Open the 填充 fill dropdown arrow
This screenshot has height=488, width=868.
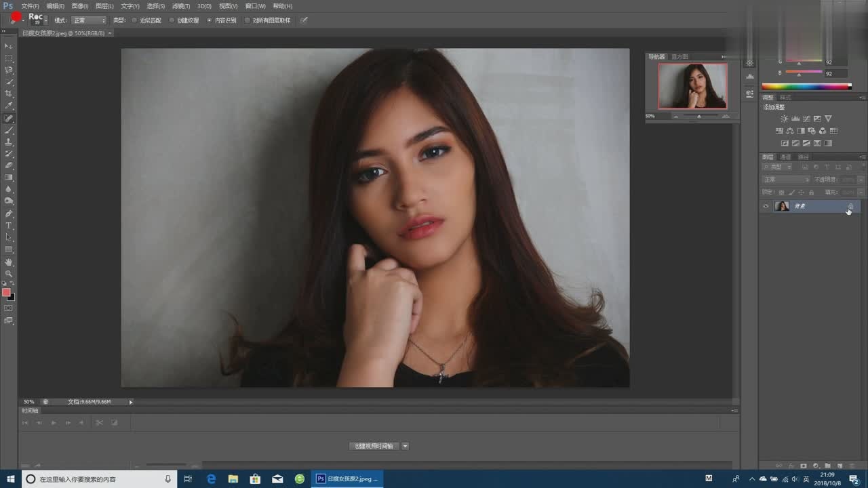(x=861, y=192)
